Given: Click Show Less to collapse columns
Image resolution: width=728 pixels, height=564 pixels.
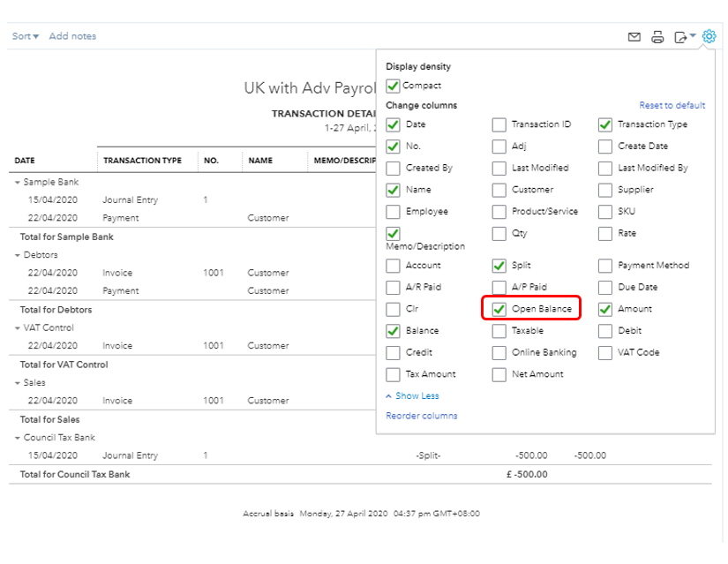Looking at the screenshot, I should (412, 396).
